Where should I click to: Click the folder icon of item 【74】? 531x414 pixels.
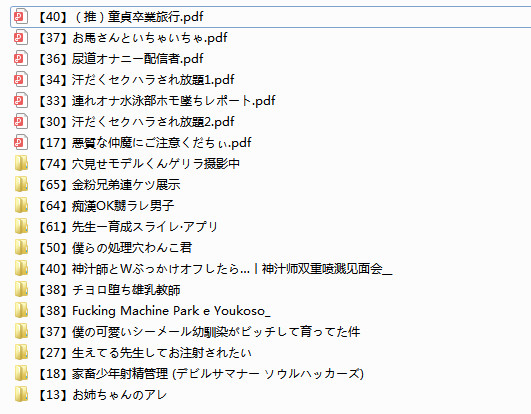21,164
